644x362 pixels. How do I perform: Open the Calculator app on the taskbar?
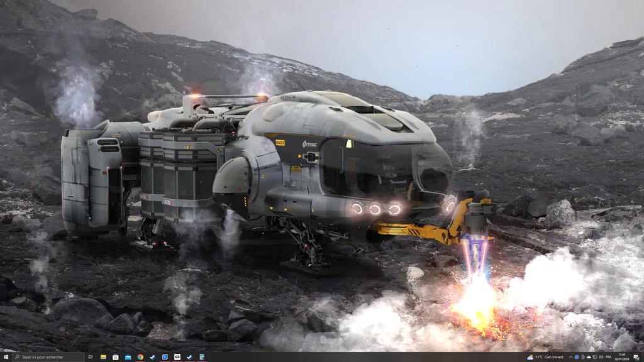tap(202, 357)
